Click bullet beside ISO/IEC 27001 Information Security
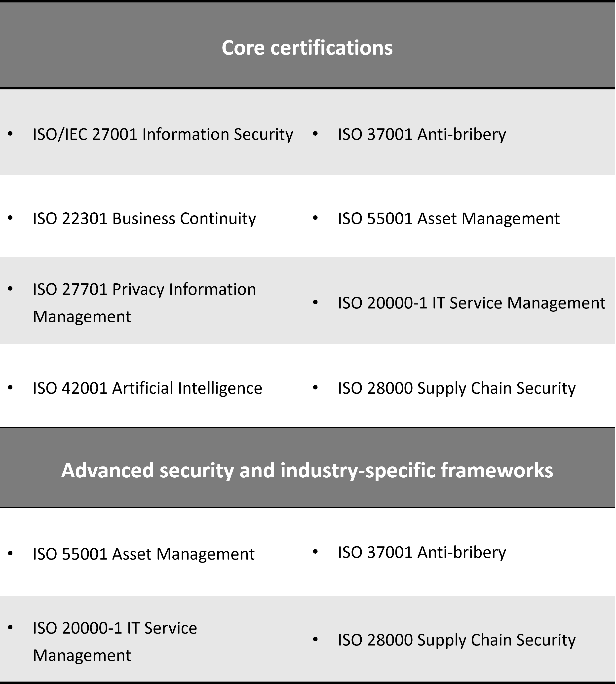The height and width of the screenshot is (684, 616). coord(10,134)
